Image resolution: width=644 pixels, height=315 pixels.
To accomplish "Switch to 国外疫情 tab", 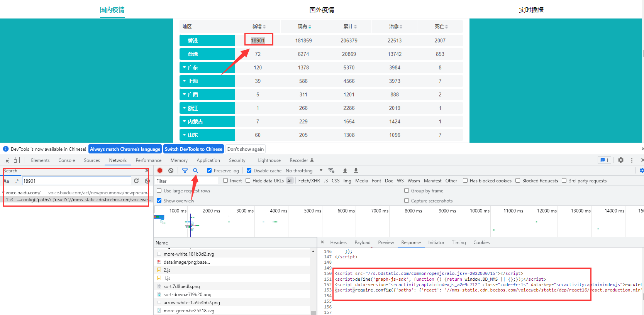I will (322, 10).
